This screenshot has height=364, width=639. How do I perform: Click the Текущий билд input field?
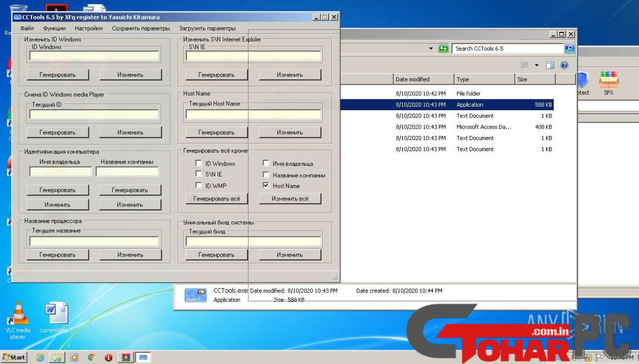point(254,241)
